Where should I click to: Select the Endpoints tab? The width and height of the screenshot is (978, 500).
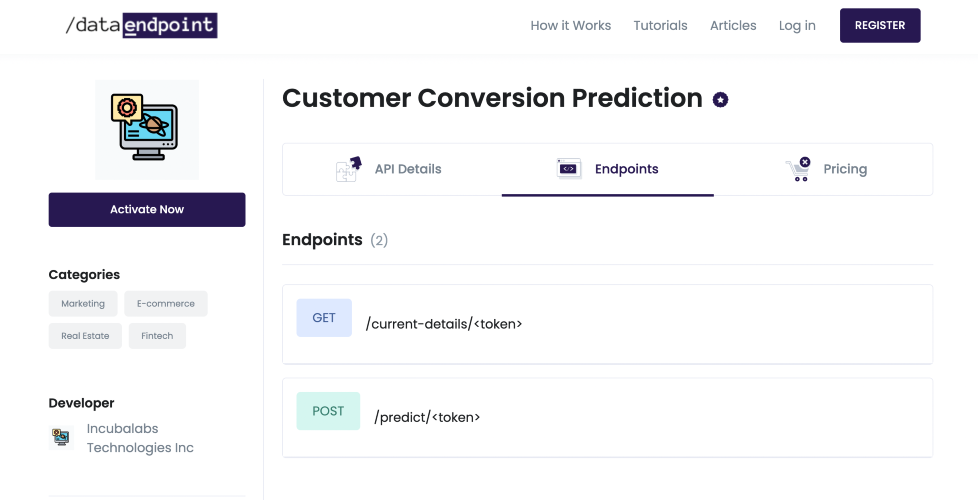pos(608,170)
